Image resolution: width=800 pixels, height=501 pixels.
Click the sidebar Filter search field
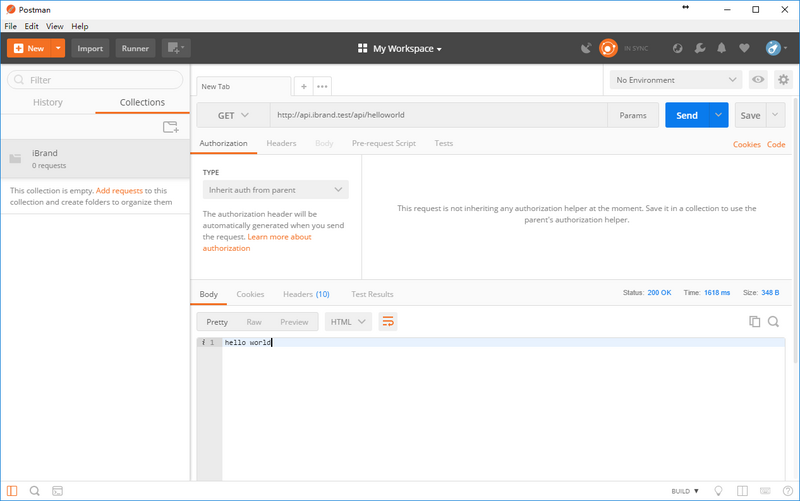click(95, 80)
